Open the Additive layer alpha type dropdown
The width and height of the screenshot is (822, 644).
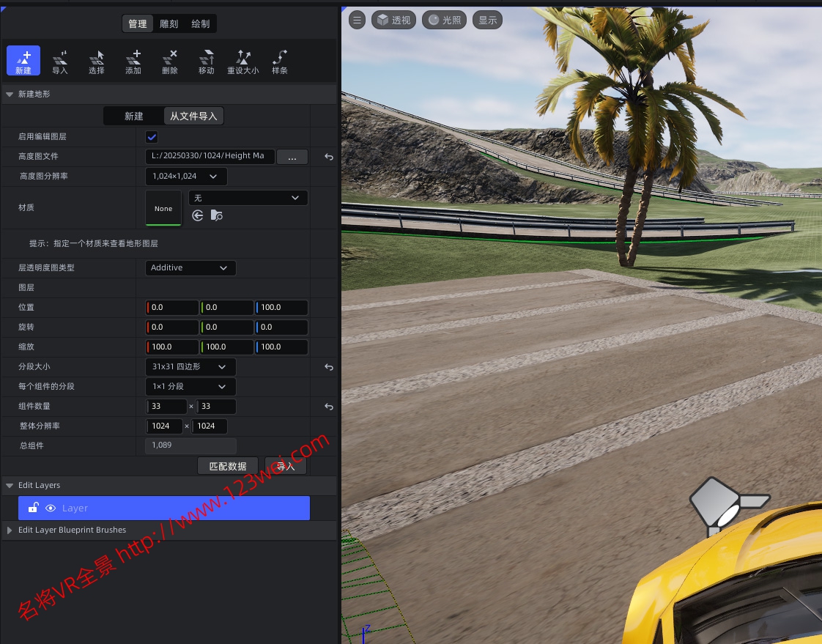(190, 268)
